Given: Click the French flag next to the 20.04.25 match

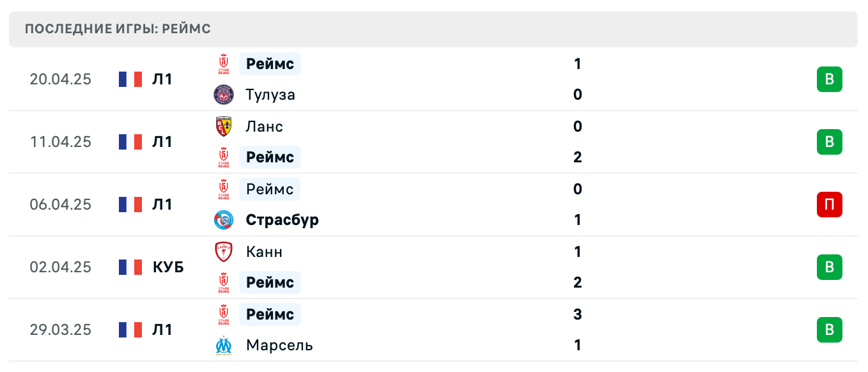Looking at the screenshot, I should click(130, 79).
